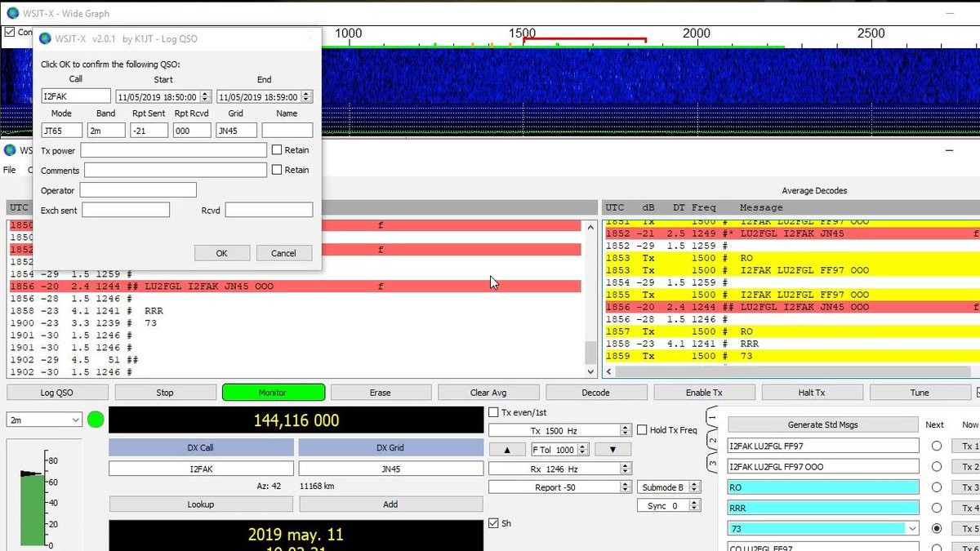Click the Halt Tx button
The height and width of the screenshot is (551, 980).
coord(812,393)
